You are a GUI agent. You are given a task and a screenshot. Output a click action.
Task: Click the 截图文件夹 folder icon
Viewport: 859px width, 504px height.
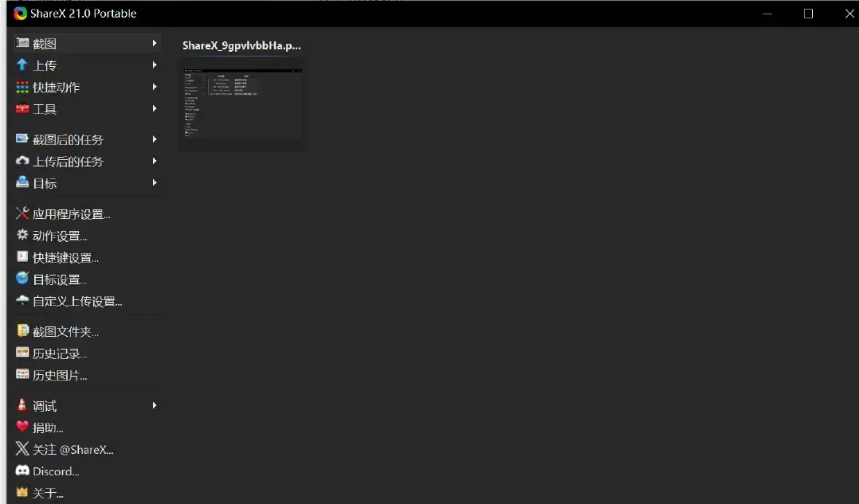pos(22,330)
